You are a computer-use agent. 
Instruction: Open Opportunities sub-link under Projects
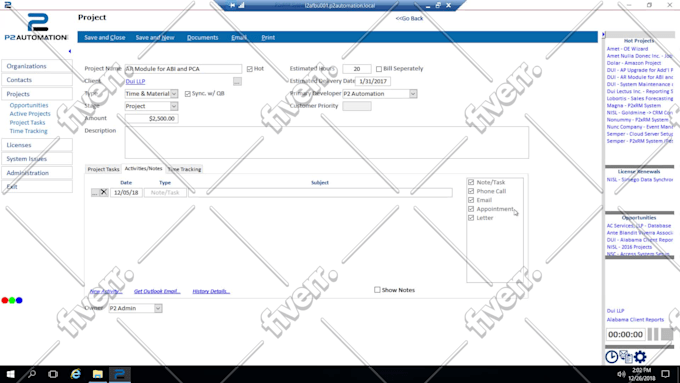(x=29, y=105)
